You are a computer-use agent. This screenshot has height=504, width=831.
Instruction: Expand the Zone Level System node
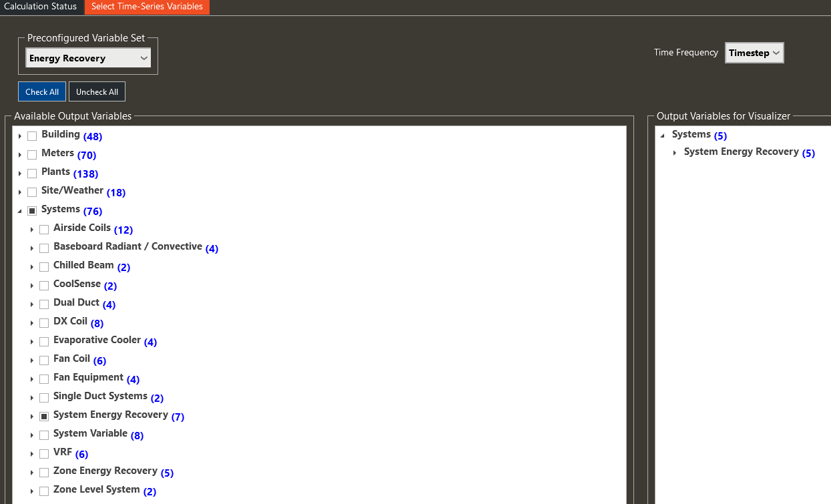tap(32, 491)
